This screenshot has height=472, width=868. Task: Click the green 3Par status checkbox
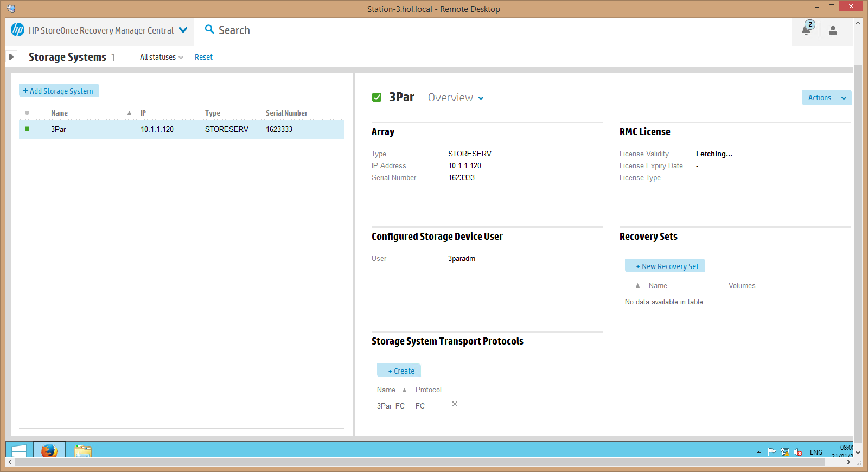(x=376, y=98)
